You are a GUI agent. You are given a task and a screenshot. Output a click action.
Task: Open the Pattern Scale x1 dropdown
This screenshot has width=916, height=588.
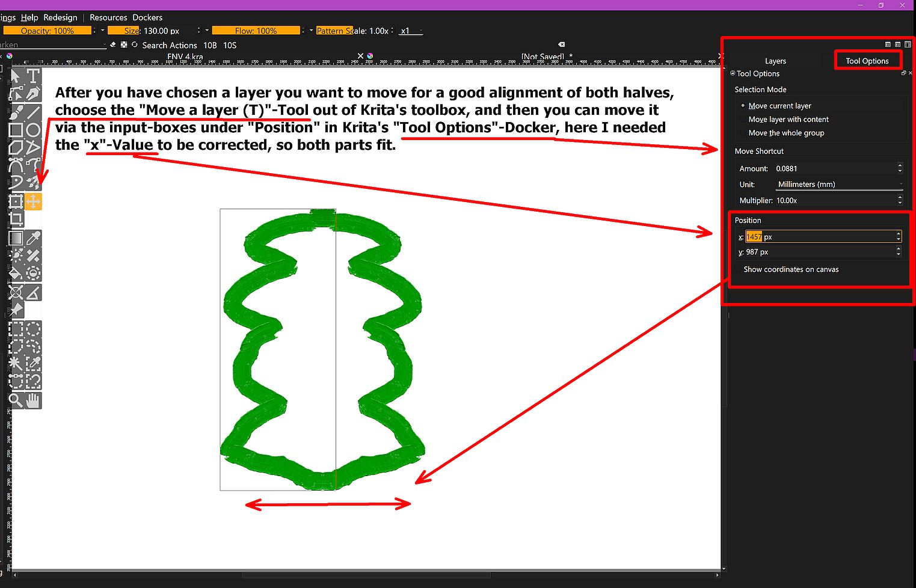tap(412, 31)
